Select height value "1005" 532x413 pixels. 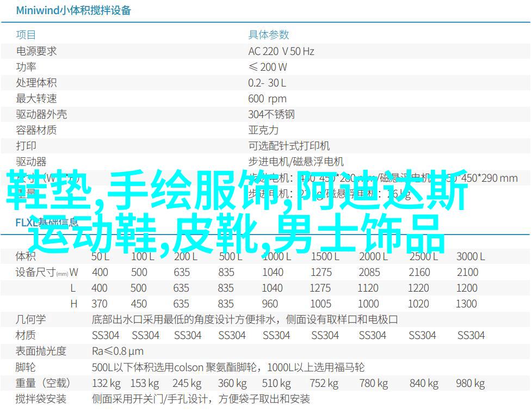pos(320,304)
